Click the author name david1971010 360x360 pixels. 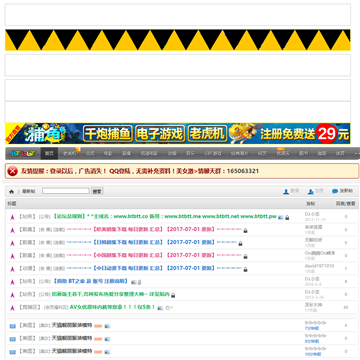pos(319,266)
